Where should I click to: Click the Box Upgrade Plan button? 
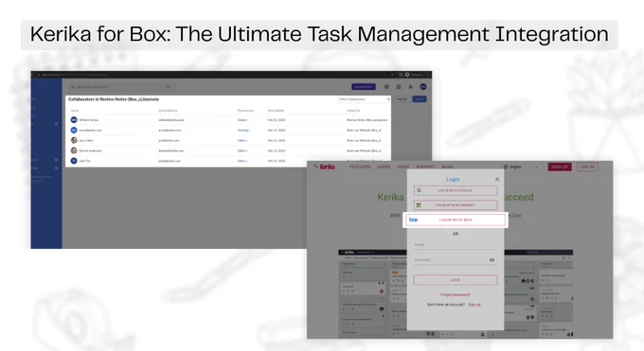tap(364, 87)
